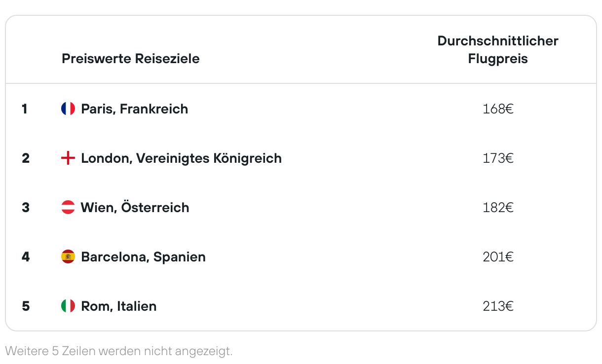Open London, Vereinigtes Königreich entry

(x=182, y=158)
